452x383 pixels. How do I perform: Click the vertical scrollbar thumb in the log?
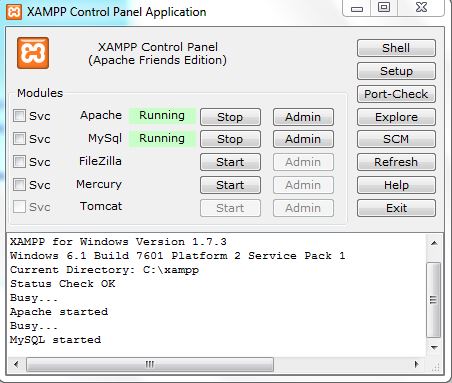tap(434, 300)
